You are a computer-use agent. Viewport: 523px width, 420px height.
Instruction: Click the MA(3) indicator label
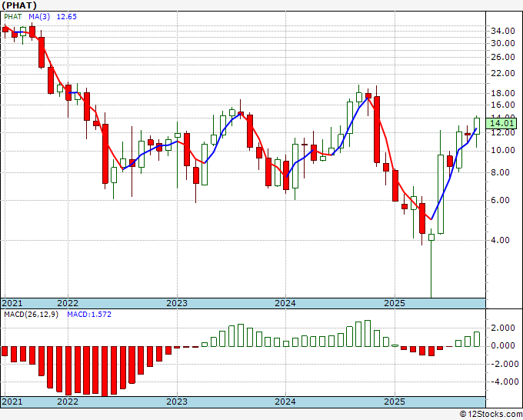[x=39, y=17]
